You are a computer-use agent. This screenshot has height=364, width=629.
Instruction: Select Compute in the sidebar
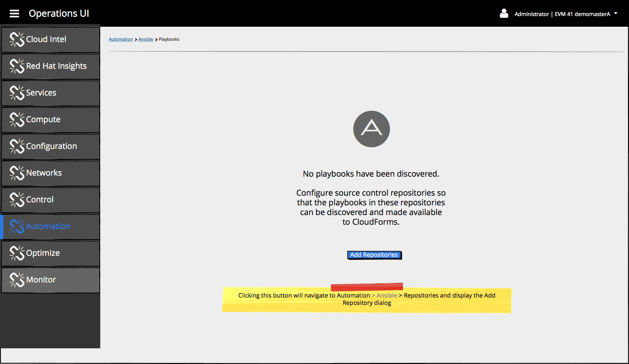pyautogui.click(x=51, y=120)
